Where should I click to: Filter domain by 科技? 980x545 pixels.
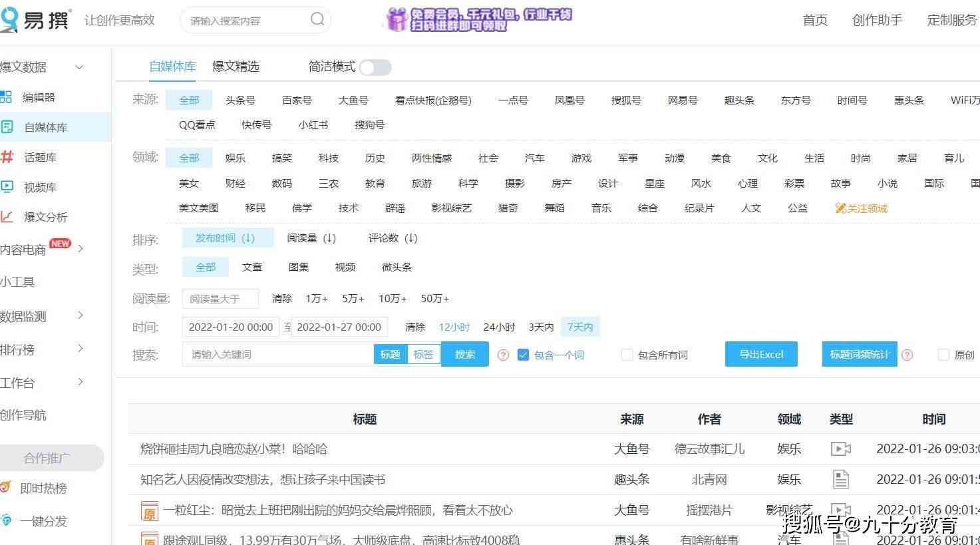click(x=329, y=158)
